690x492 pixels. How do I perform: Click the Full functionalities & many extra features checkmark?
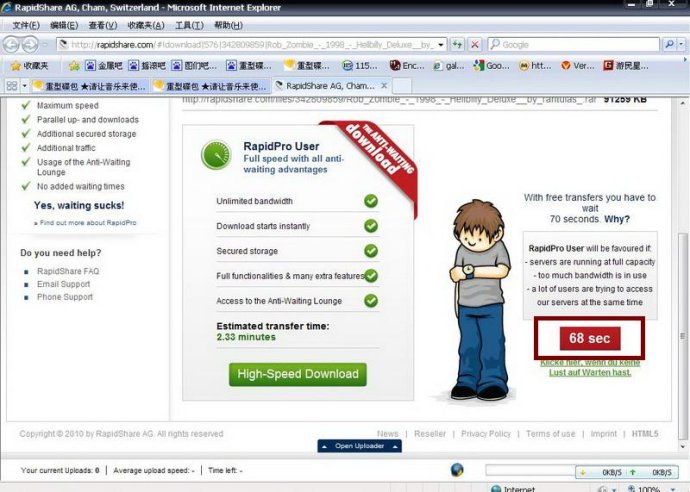coord(371,276)
